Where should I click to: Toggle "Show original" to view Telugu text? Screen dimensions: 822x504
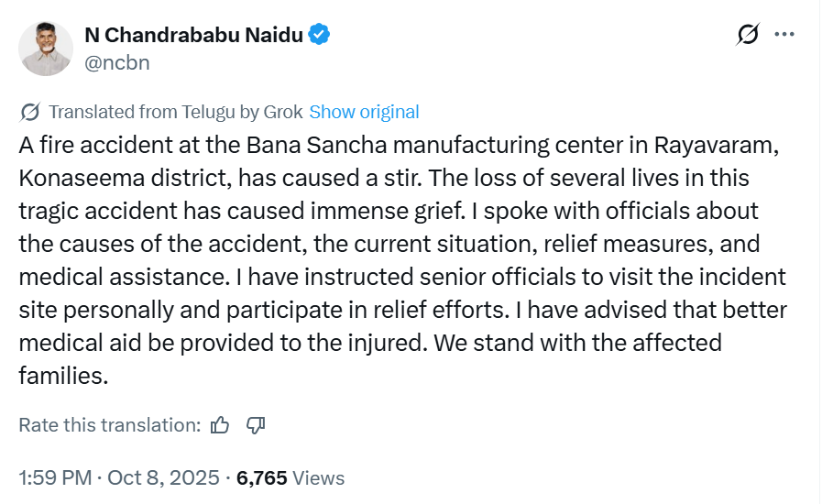364,113
